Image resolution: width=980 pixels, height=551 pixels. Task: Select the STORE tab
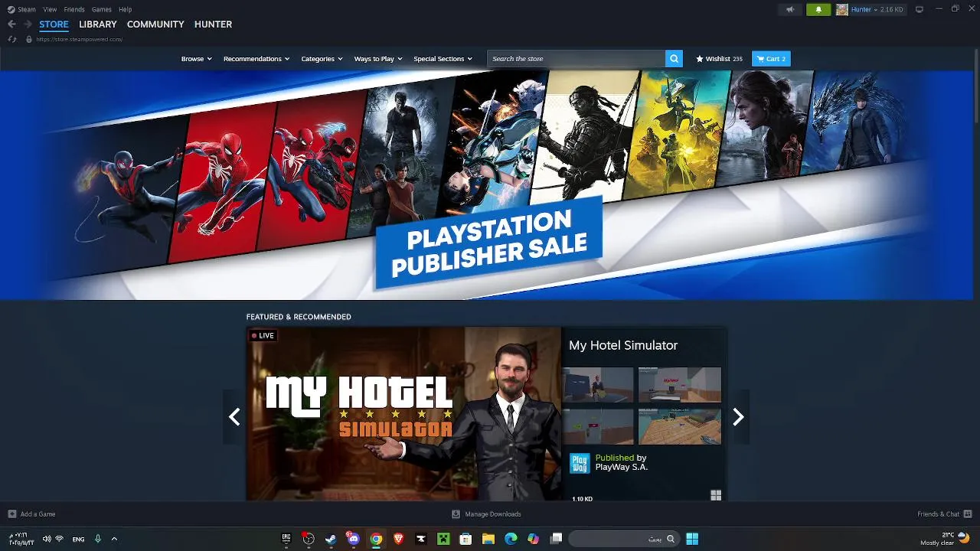[54, 24]
